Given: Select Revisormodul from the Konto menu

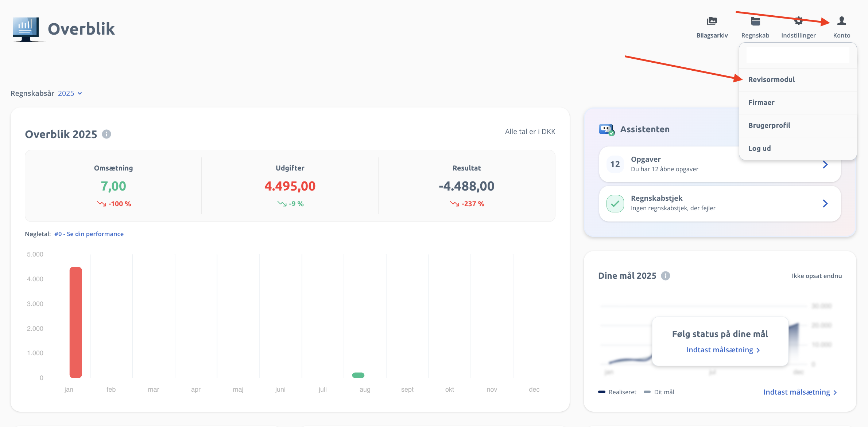Looking at the screenshot, I should pos(771,79).
